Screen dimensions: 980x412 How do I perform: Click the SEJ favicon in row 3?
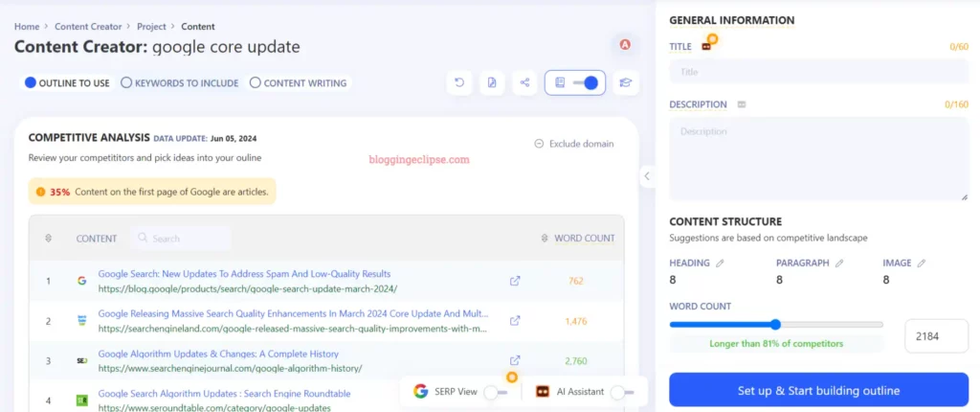(82, 360)
